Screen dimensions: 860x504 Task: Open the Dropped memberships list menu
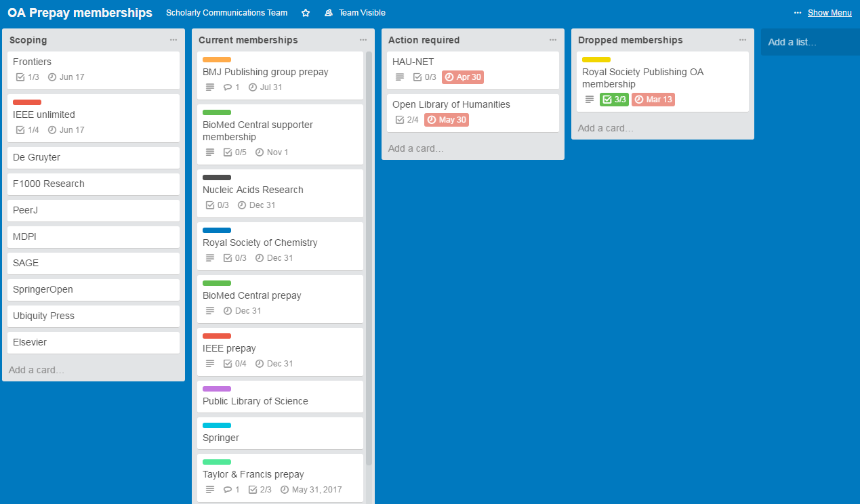pos(743,40)
